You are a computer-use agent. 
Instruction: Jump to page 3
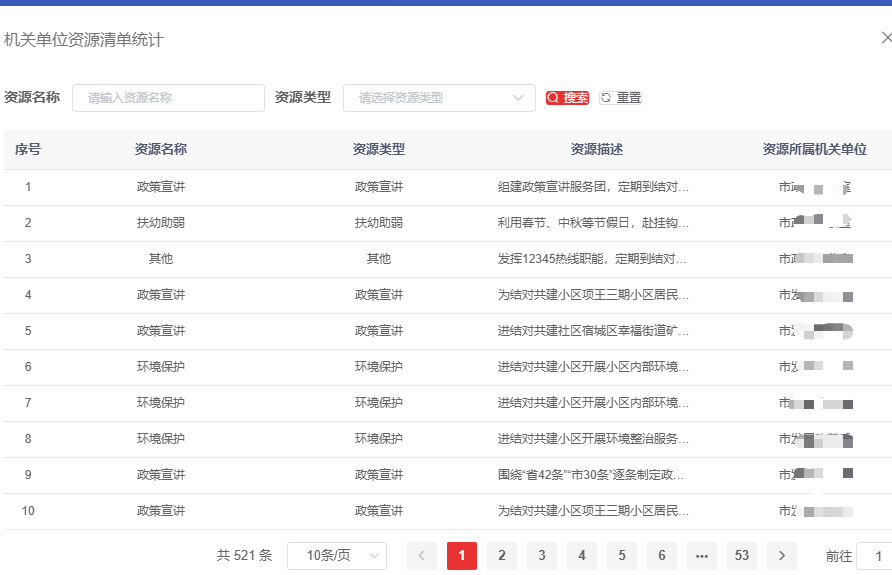[x=542, y=556]
